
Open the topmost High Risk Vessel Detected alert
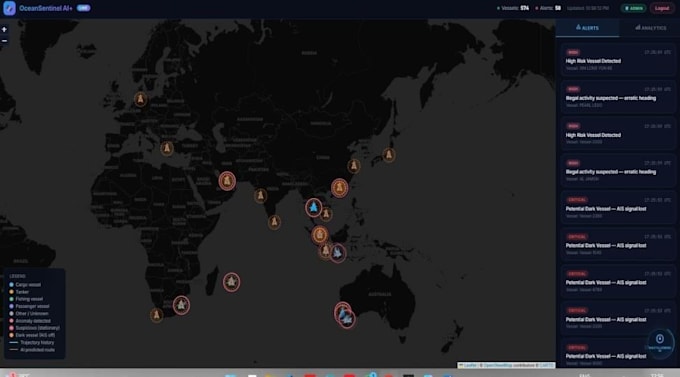pyautogui.click(x=618, y=60)
